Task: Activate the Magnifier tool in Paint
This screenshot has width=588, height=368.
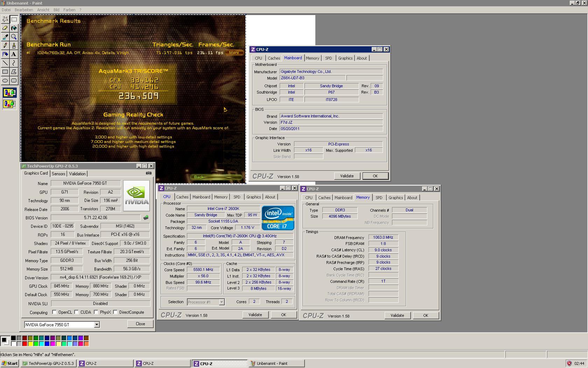Action: (14, 37)
